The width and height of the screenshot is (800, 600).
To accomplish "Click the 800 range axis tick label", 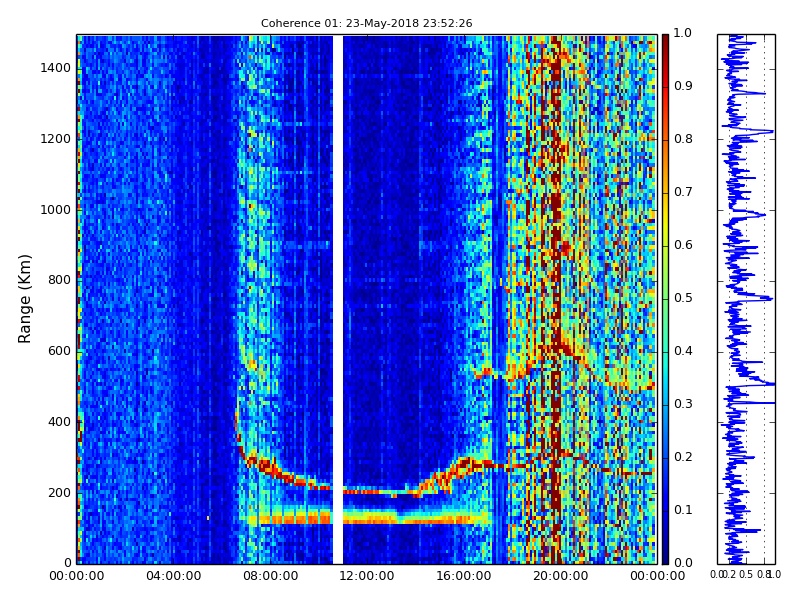I will 59,280.
